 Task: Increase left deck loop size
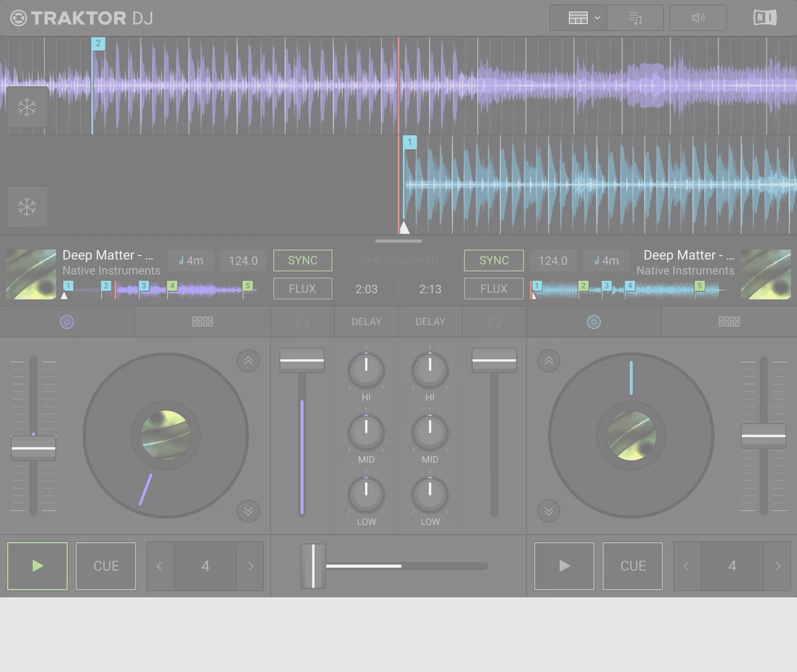coord(251,566)
